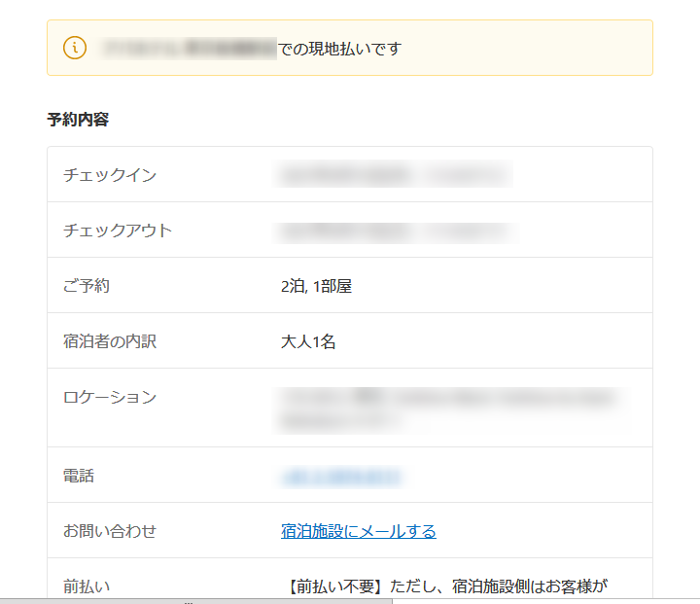700x604 pixels.
Task: Click the blurred location address text
Action: tap(447, 409)
